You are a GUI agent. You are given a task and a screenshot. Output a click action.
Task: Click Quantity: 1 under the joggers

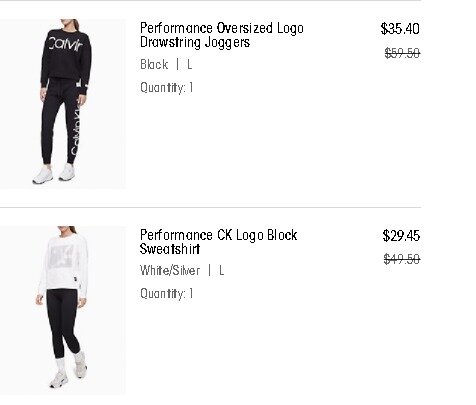click(x=167, y=88)
